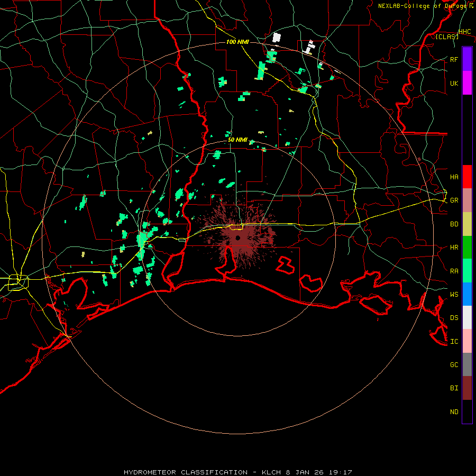
Task: Click the GC legend label
Action: pyautogui.click(x=454, y=364)
